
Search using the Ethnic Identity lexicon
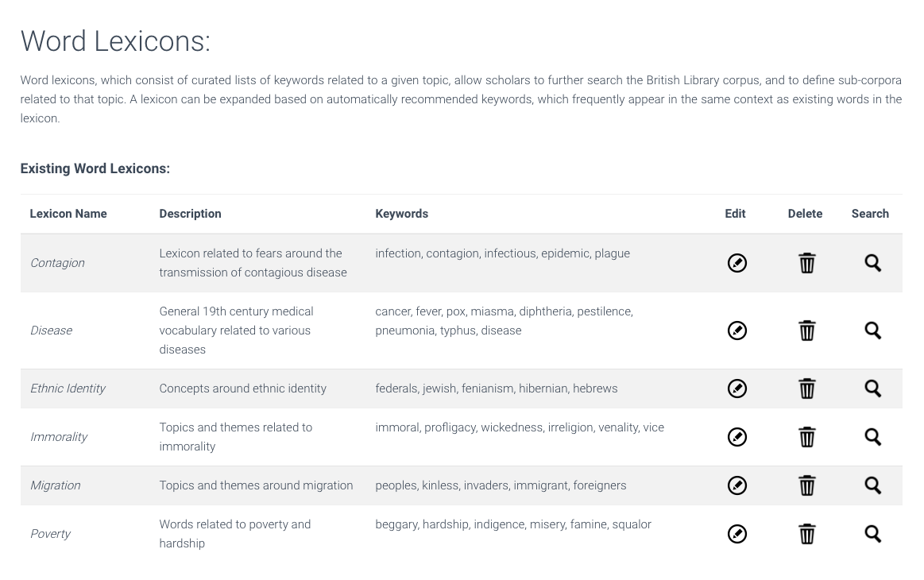coord(872,389)
